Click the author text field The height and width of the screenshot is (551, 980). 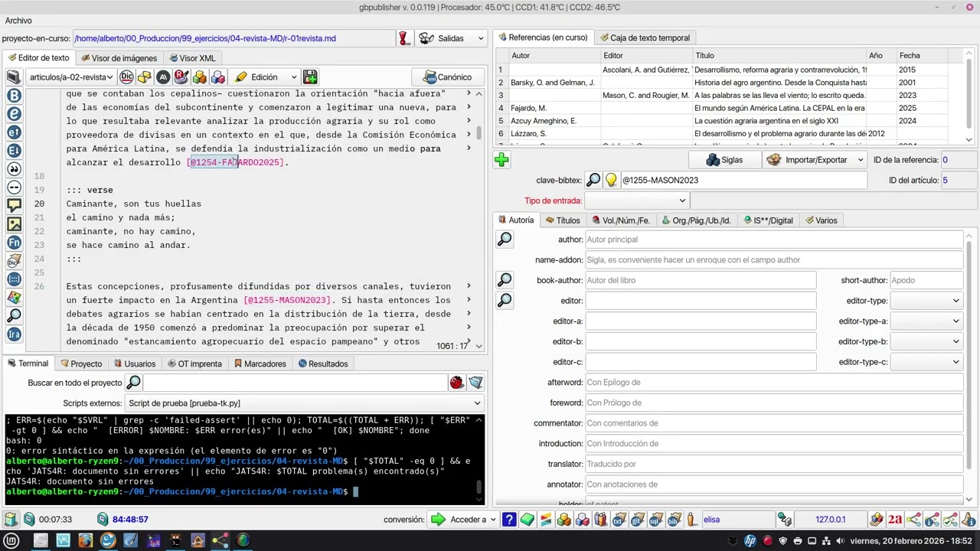pyautogui.click(x=774, y=240)
